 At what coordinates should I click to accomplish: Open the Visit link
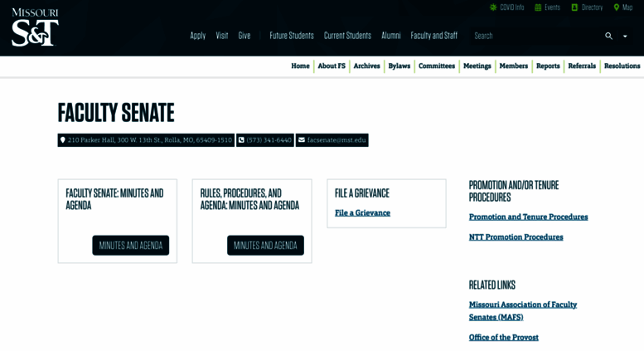click(222, 36)
